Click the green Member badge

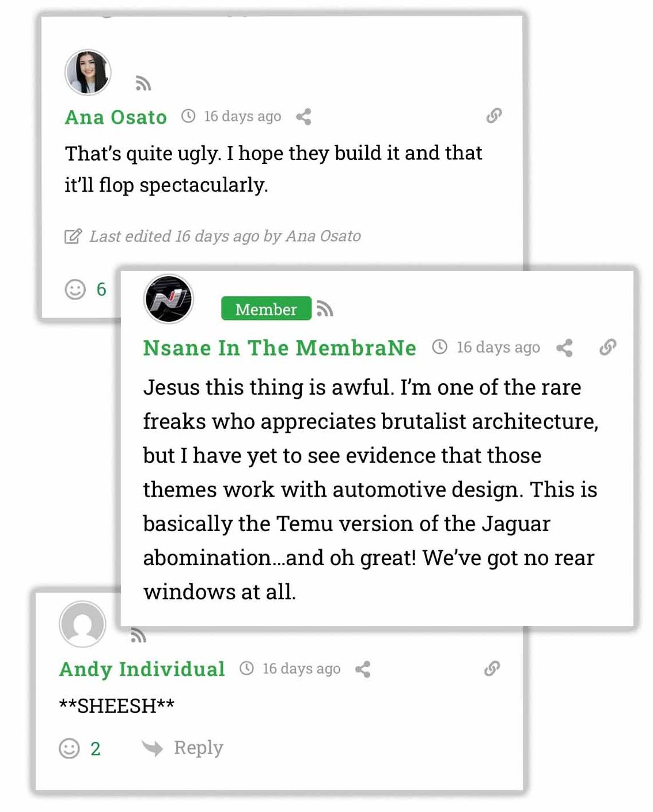point(265,309)
